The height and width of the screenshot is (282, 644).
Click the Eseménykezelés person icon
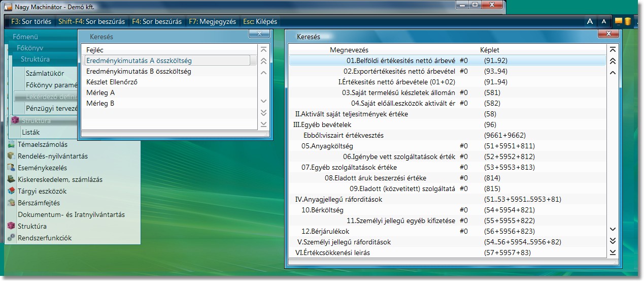pos(12,168)
